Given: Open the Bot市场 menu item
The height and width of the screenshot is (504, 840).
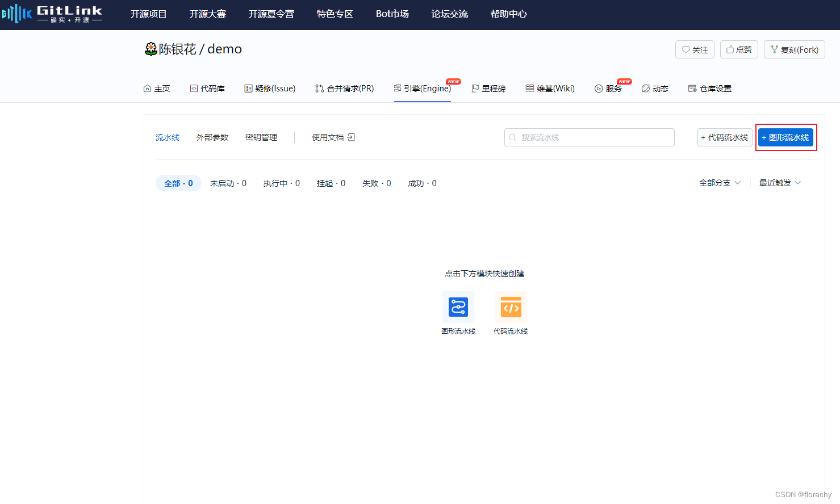Looking at the screenshot, I should pos(392,14).
